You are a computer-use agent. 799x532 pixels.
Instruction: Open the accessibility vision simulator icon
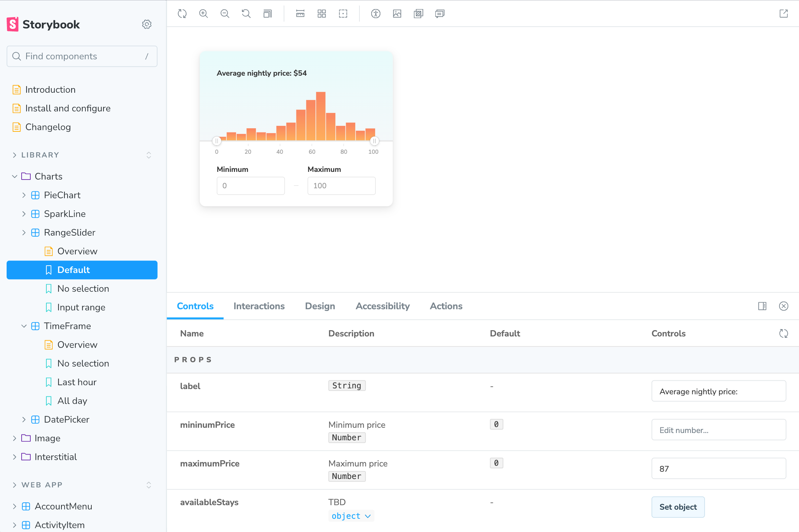(x=375, y=14)
